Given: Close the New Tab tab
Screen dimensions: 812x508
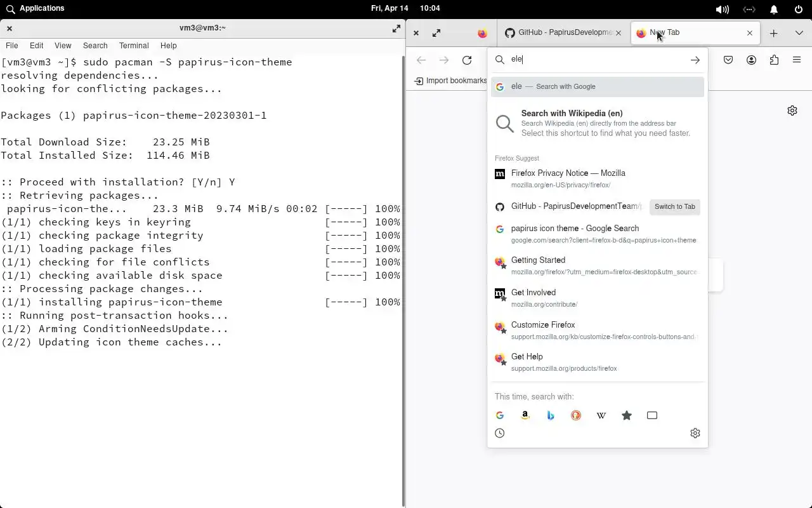Looking at the screenshot, I should click(x=749, y=33).
